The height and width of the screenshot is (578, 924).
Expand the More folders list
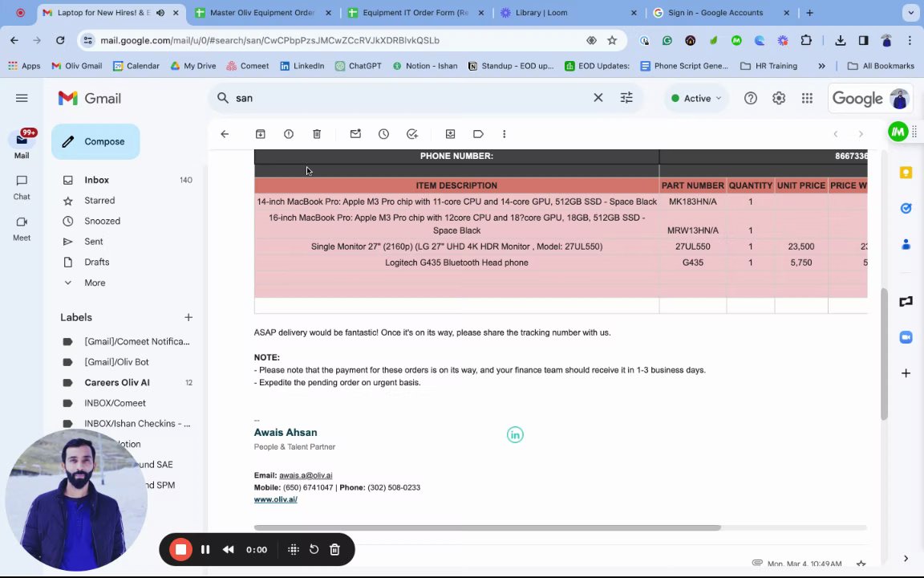(95, 283)
